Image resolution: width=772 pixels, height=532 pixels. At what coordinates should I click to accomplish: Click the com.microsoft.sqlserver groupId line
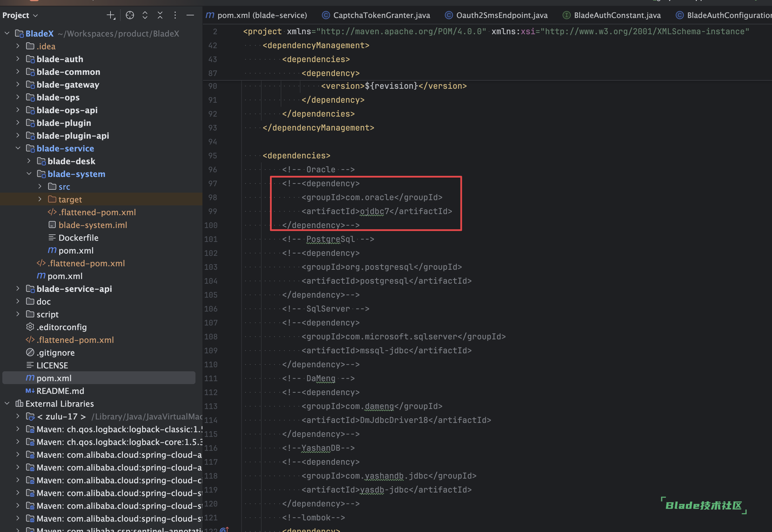pos(403,337)
